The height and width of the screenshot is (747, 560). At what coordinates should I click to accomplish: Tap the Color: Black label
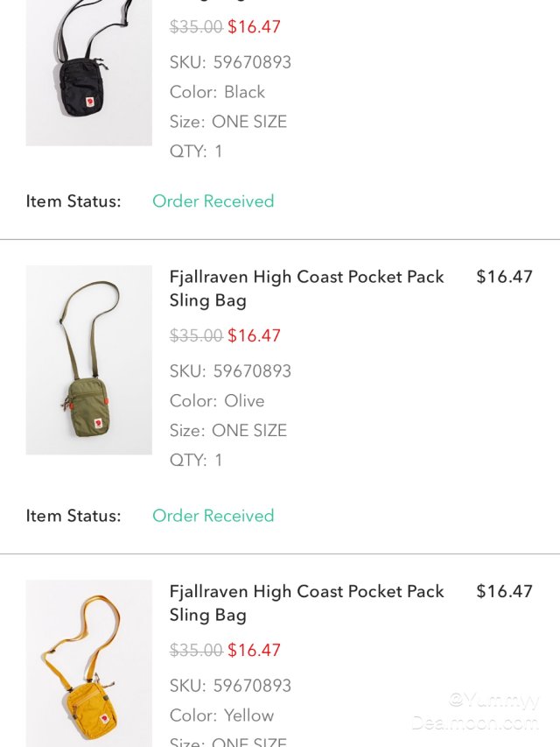pyautogui.click(x=217, y=92)
